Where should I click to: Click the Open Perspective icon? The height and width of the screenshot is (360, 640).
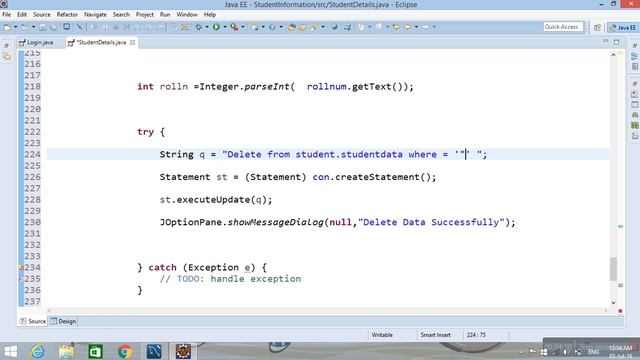[597, 27]
